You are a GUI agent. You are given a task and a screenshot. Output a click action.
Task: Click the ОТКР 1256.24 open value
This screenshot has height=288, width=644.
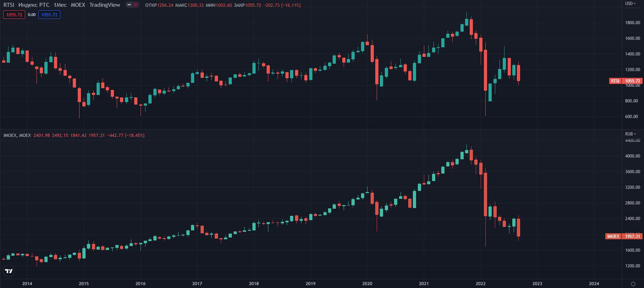(159, 5)
